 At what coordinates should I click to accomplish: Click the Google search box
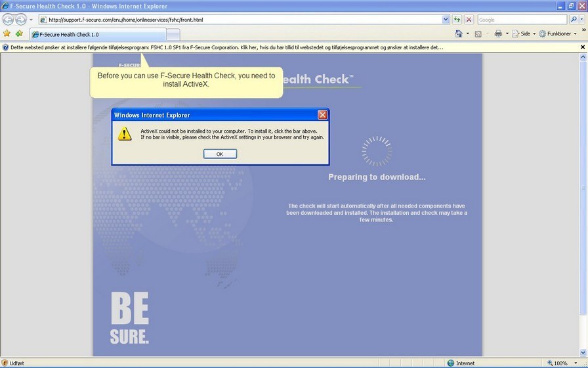pos(522,20)
